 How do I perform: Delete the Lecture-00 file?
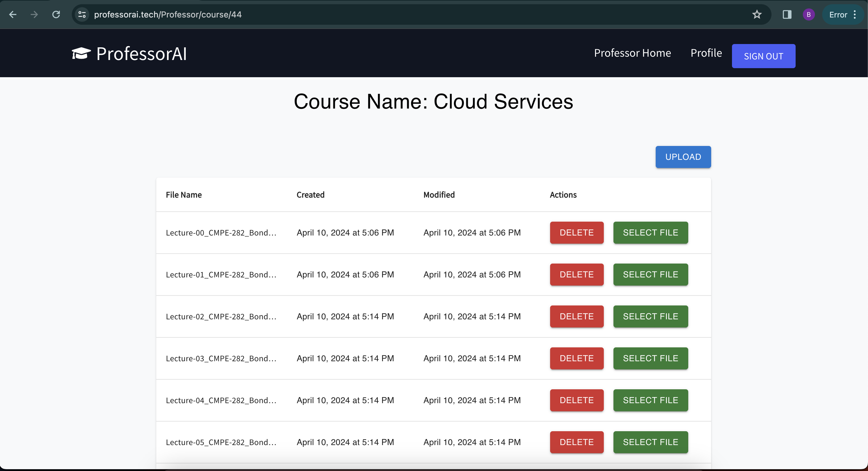(576, 232)
